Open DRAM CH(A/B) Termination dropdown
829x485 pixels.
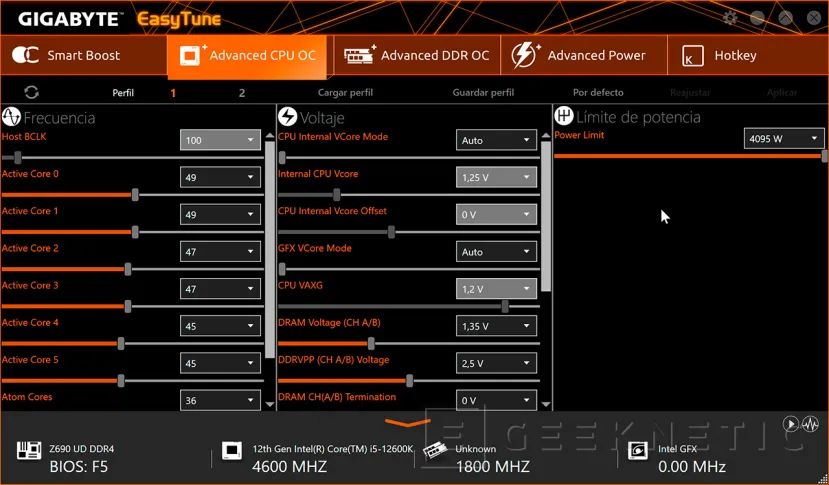496,400
